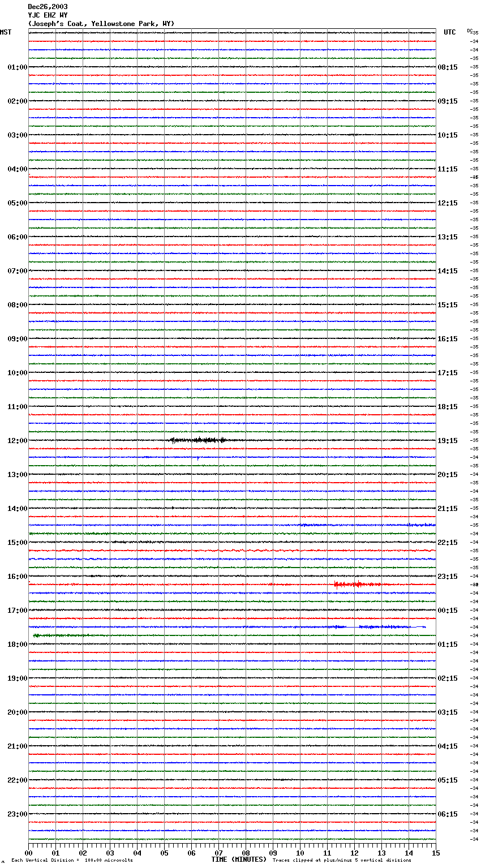The image size is (481, 868).
Task: Select the 05:00 MST row label
Action: click(18, 203)
